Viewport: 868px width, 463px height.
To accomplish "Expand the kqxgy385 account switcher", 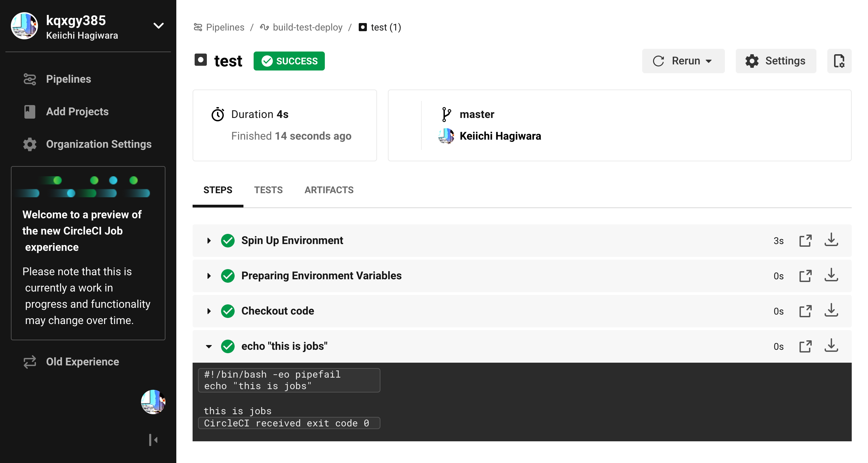I will pyautogui.click(x=158, y=25).
